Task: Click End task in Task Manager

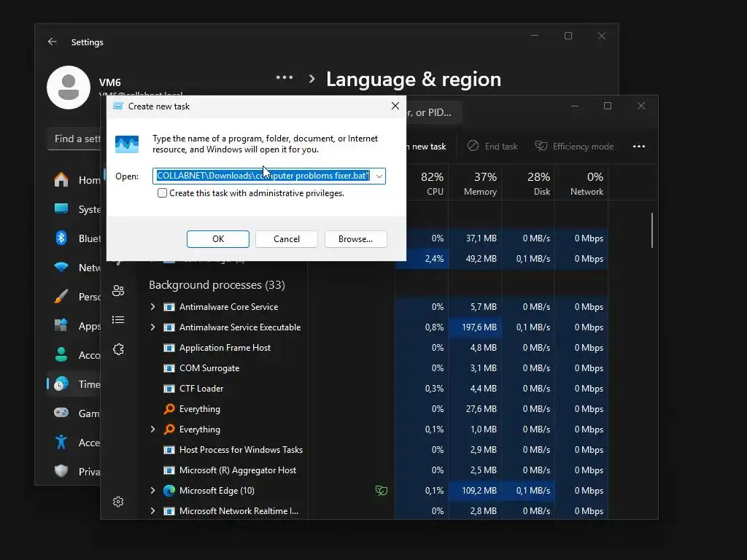Action: coord(492,146)
